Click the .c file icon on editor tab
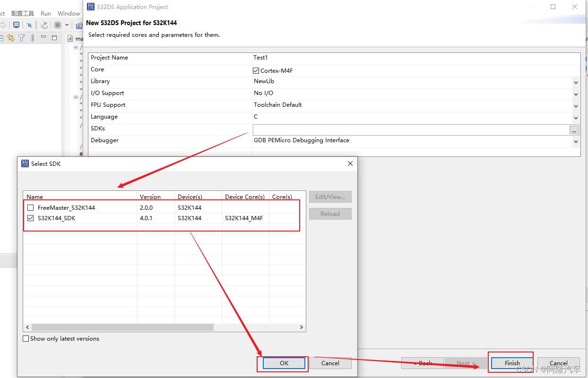588x378 pixels. point(70,39)
